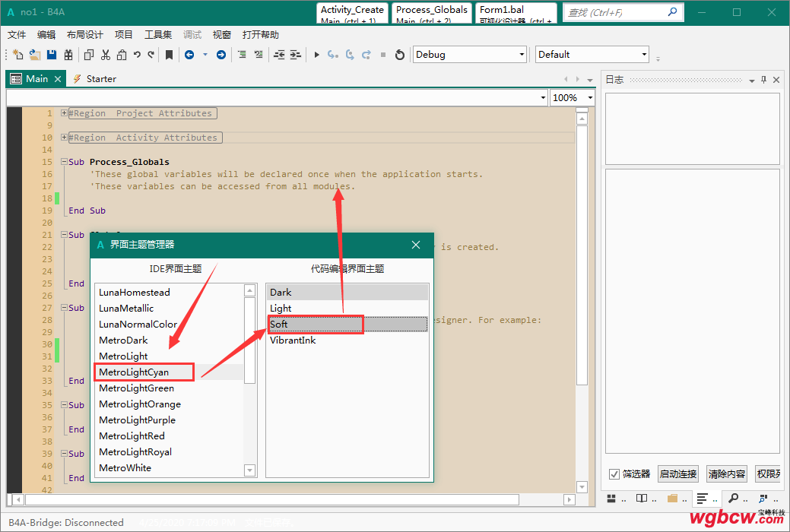Close the 日志 log panel

coord(776,80)
